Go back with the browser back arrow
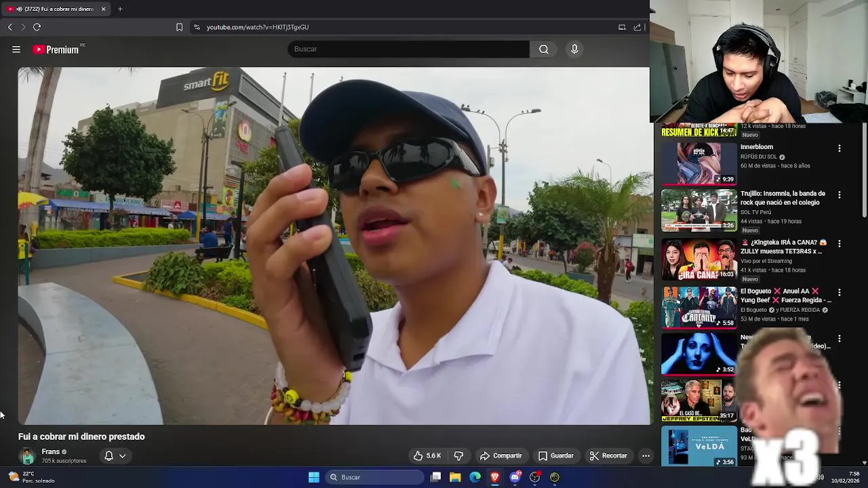 click(x=9, y=27)
